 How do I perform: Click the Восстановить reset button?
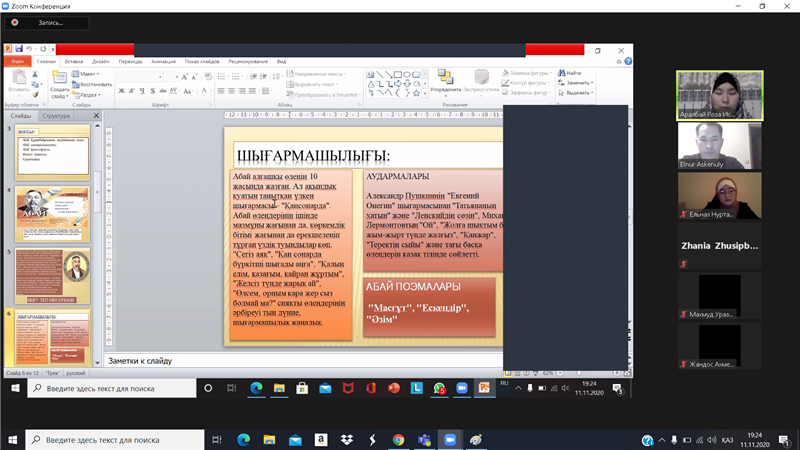pos(95,84)
